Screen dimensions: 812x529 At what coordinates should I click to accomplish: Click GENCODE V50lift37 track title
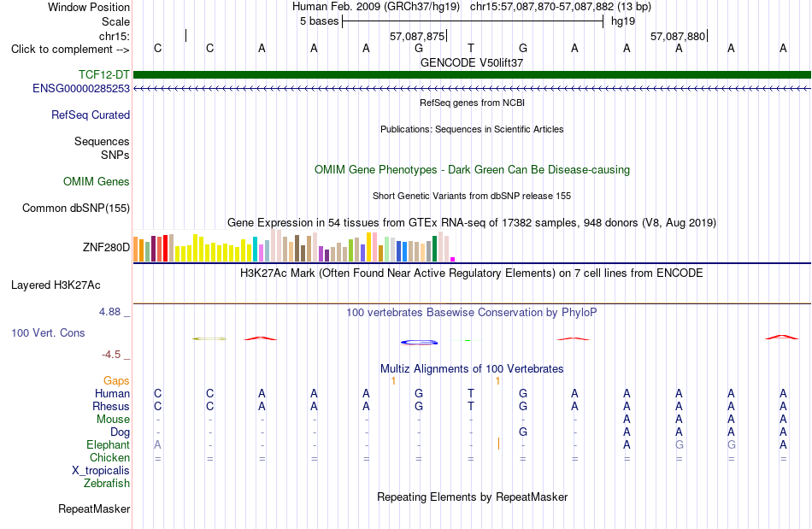pos(472,62)
